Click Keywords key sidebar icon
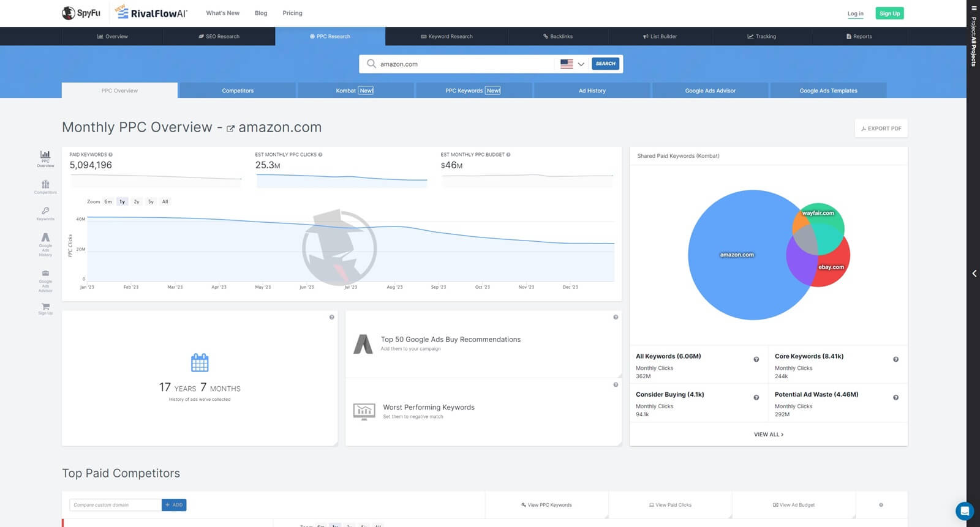This screenshot has height=527, width=980. [x=45, y=213]
